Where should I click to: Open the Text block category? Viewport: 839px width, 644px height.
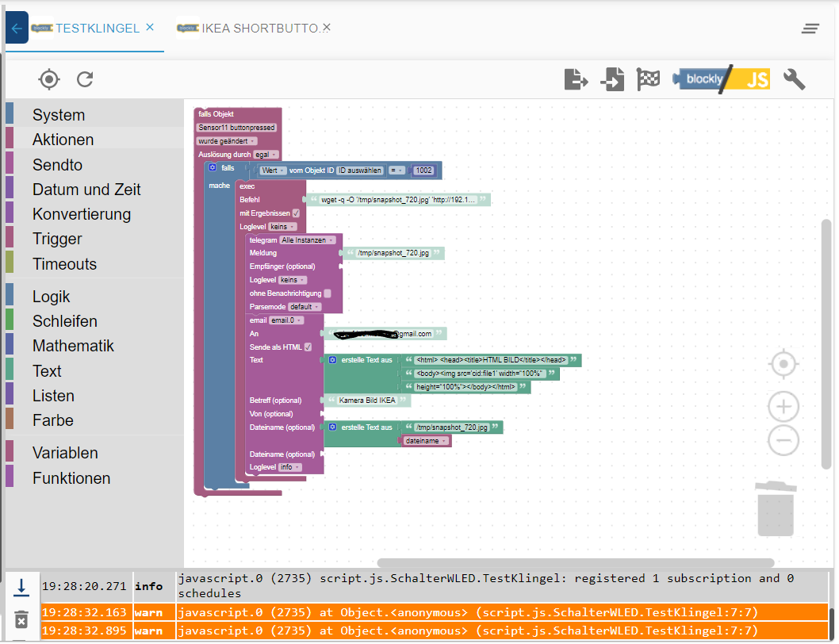pyautogui.click(x=47, y=370)
